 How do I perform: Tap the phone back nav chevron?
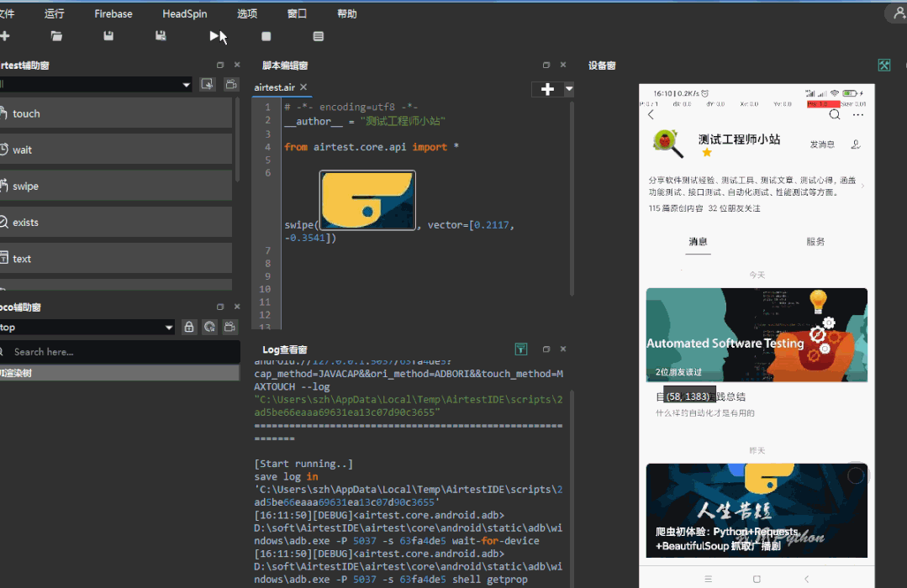[x=806, y=579]
